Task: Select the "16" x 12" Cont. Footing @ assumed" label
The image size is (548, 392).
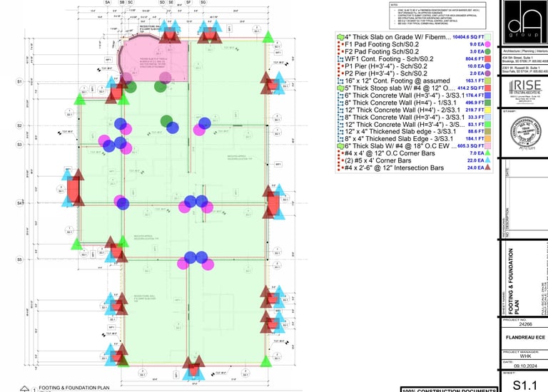Action: [397, 81]
